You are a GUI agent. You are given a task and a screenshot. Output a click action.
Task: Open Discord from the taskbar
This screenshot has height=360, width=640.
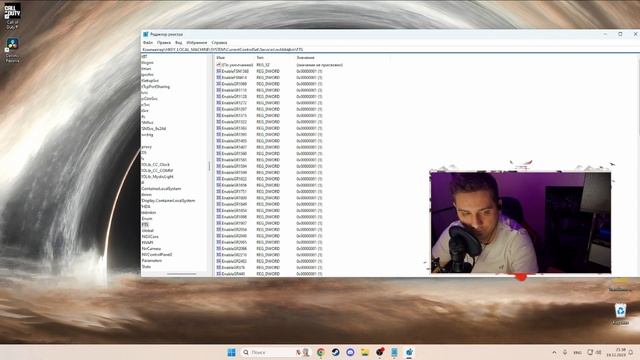pyautogui.click(x=350, y=352)
